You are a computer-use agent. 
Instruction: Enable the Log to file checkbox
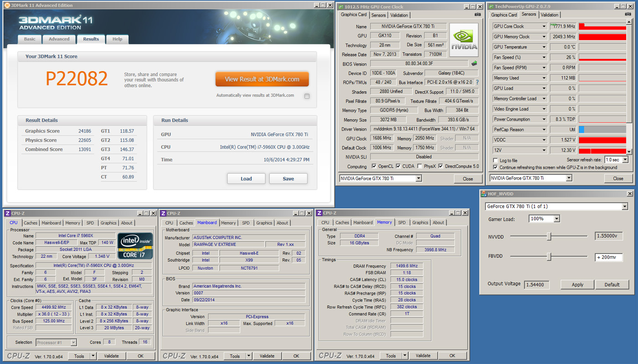click(x=495, y=160)
